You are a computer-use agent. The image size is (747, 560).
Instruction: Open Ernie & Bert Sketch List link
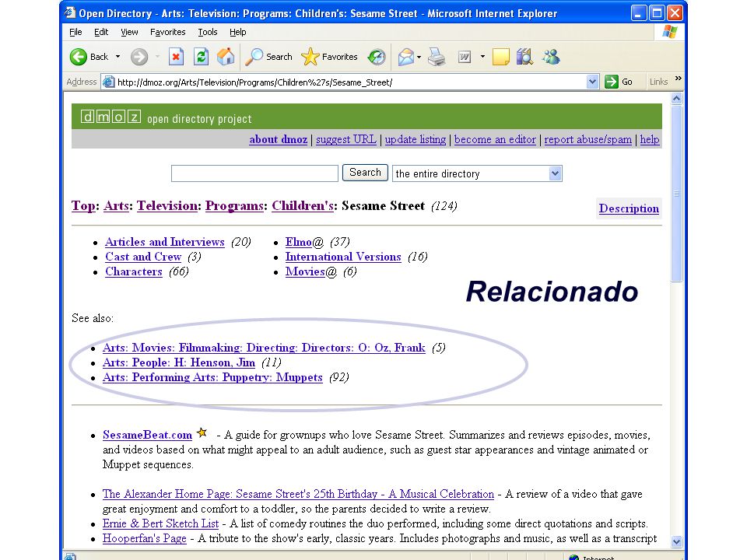click(160, 523)
